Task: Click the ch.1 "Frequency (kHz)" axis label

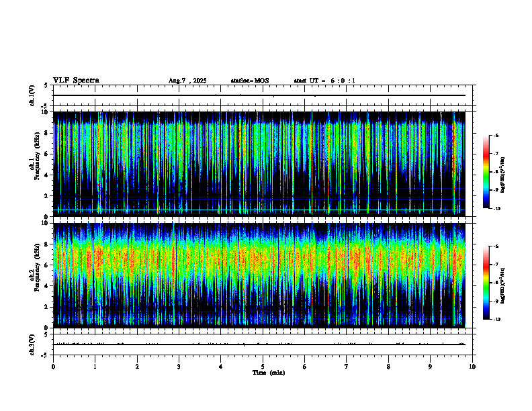Action: tap(36, 156)
